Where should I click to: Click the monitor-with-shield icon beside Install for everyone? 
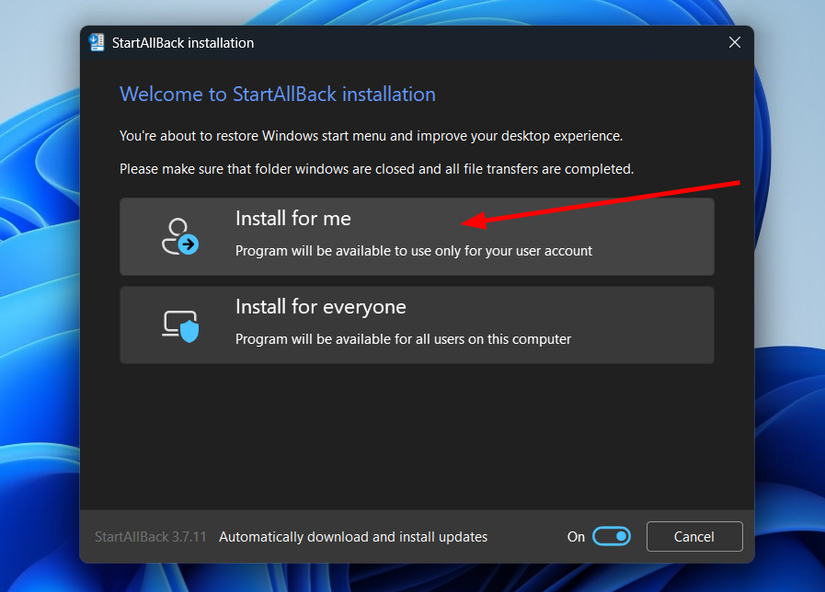point(179,324)
